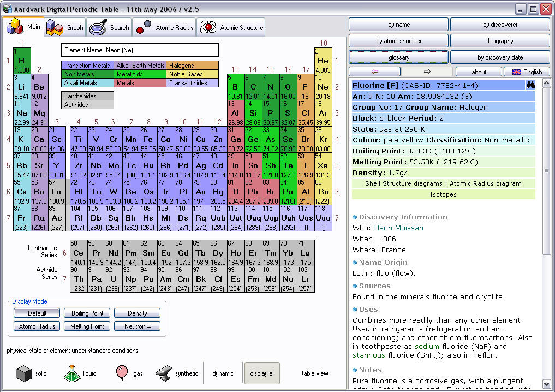Open the Isotopes link
Screen dimensions: 555x392
[x=443, y=194]
